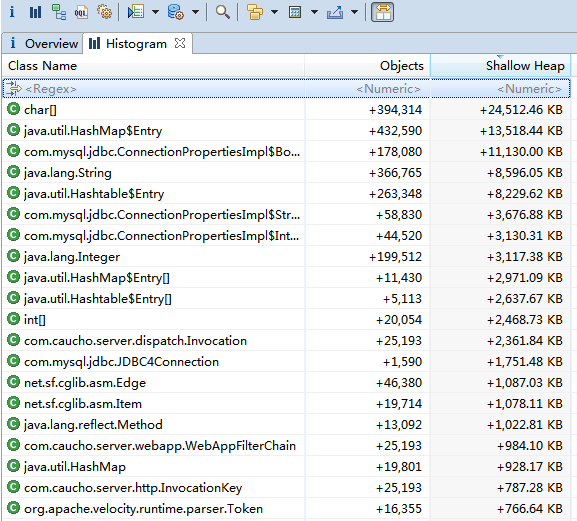The width and height of the screenshot is (577, 521).
Task: Close the Histogram tab
Action: (x=180, y=43)
